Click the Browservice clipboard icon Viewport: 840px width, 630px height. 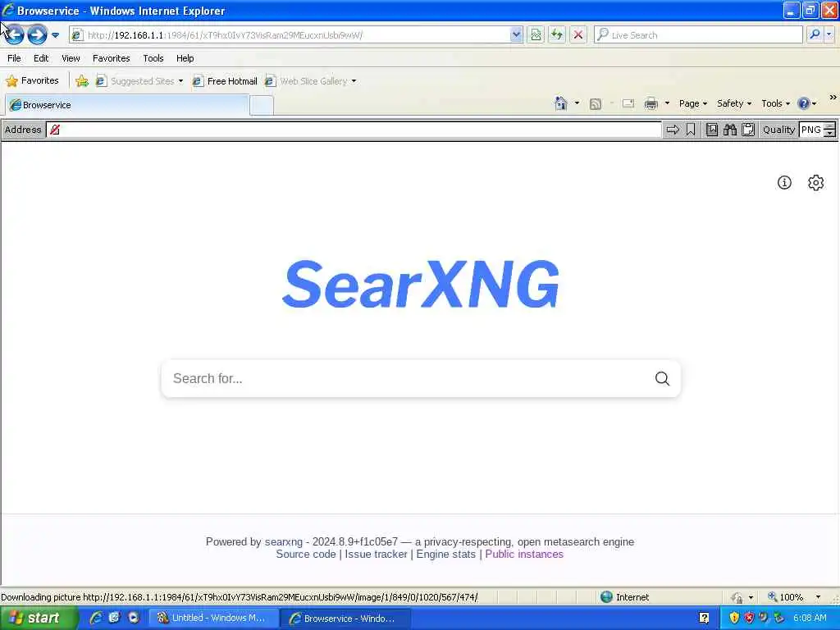coord(748,130)
